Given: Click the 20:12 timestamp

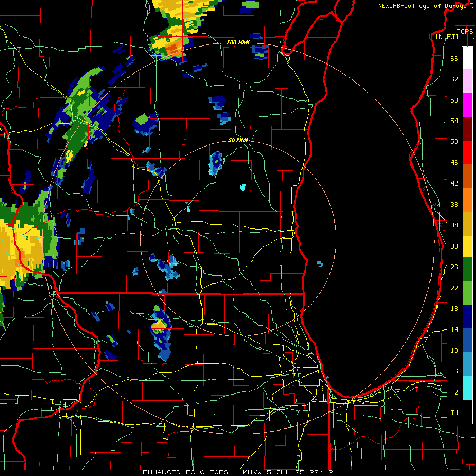Looking at the screenshot, I should pos(321,472).
